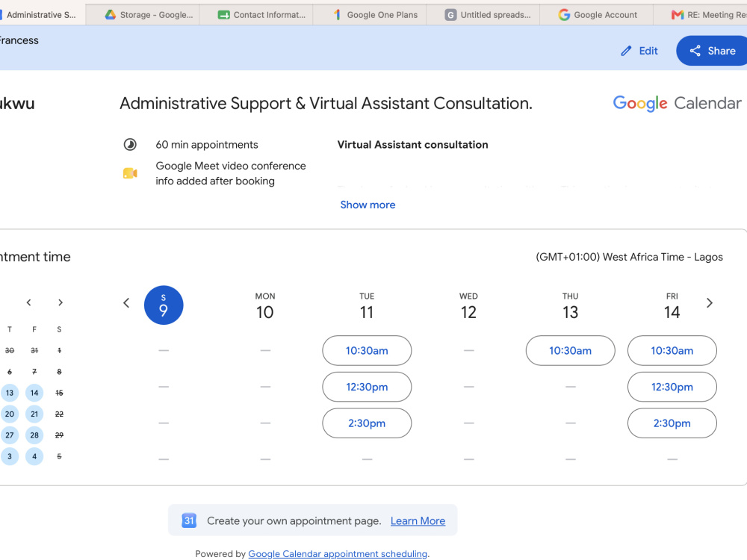Switch to RE: Meeting Gmail tab
This screenshot has width=747, height=560.
[701, 15]
